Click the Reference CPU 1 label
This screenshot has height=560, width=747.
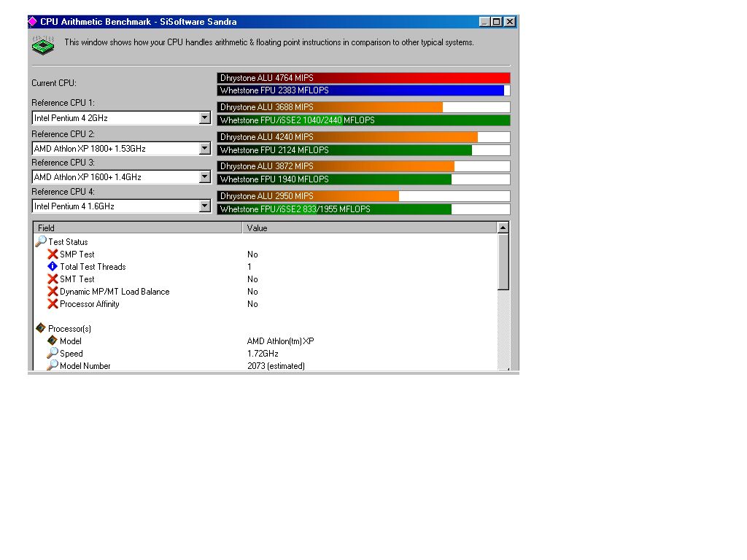pos(63,103)
